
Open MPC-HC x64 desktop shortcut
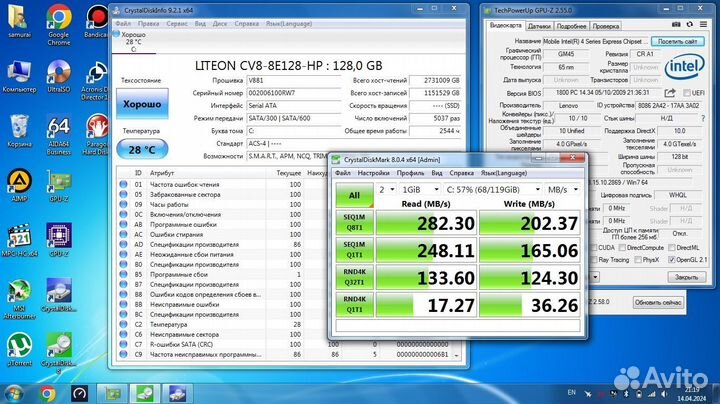click(19, 240)
